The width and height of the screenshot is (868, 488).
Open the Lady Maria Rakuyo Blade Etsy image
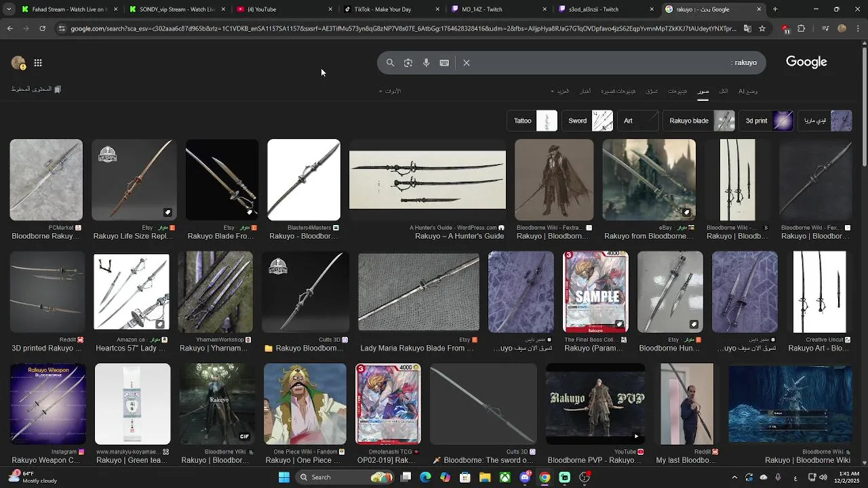(x=418, y=292)
